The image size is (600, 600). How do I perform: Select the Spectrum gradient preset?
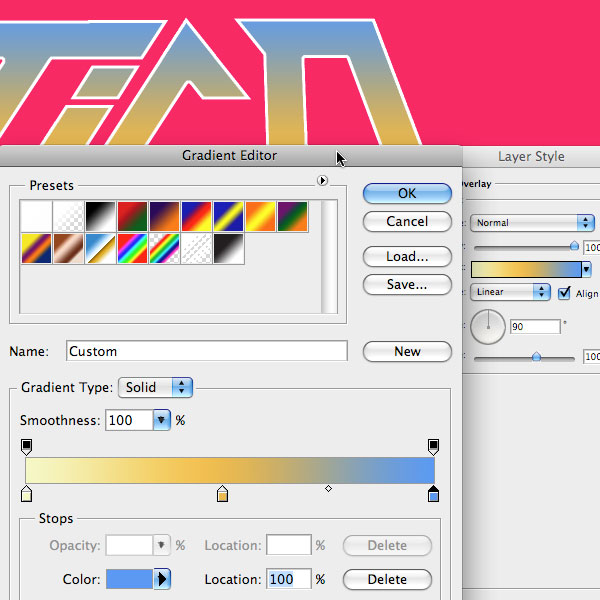pos(132,249)
